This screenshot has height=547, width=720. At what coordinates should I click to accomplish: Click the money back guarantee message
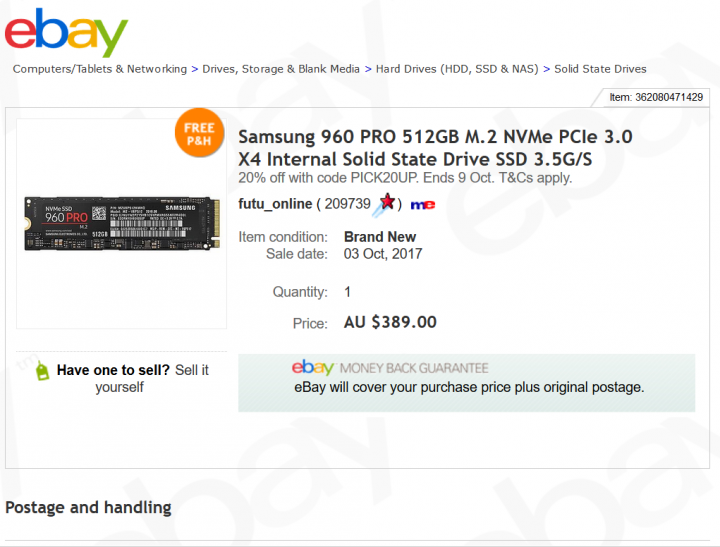(469, 387)
